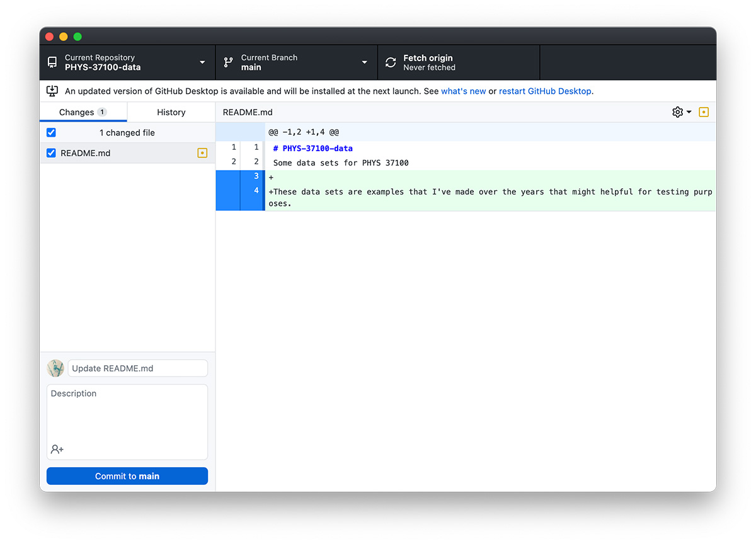
Task: Switch to the History tab
Action: click(x=171, y=112)
